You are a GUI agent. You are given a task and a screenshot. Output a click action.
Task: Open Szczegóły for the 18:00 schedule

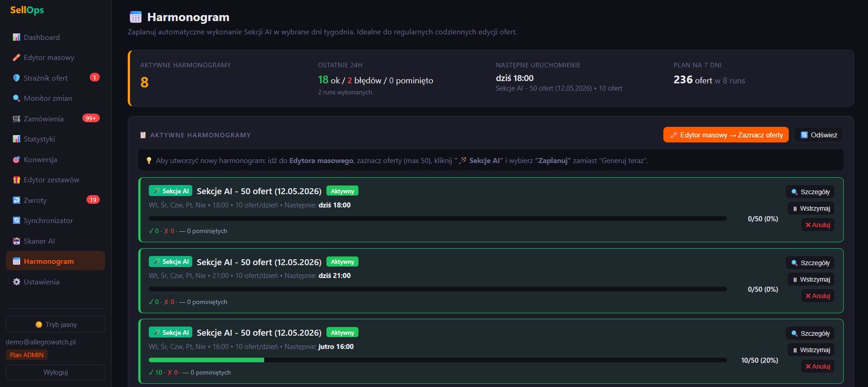(810, 192)
